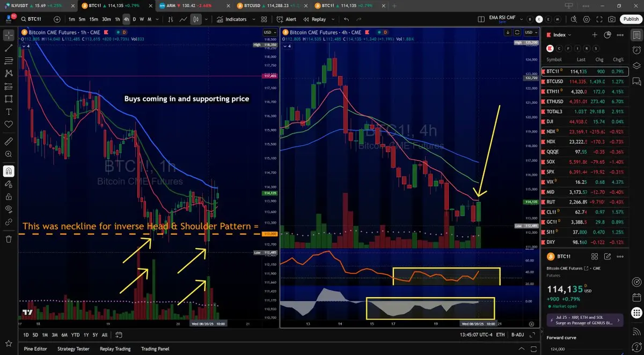Start bar Replay mode

pyautogui.click(x=314, y=19)
